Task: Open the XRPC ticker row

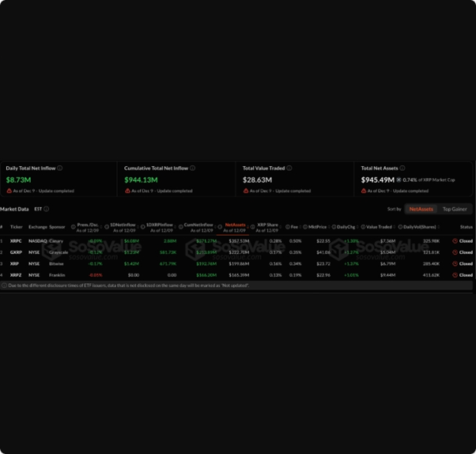Action: (16, 240)
